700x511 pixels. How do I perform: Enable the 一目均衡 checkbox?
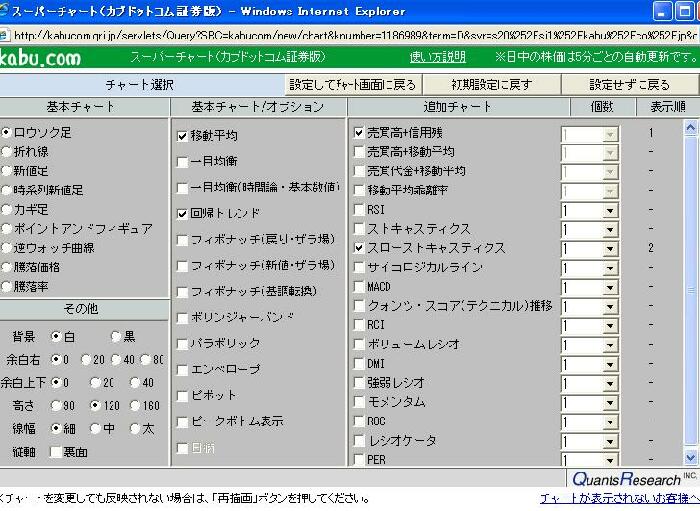[x=182, y=162]
